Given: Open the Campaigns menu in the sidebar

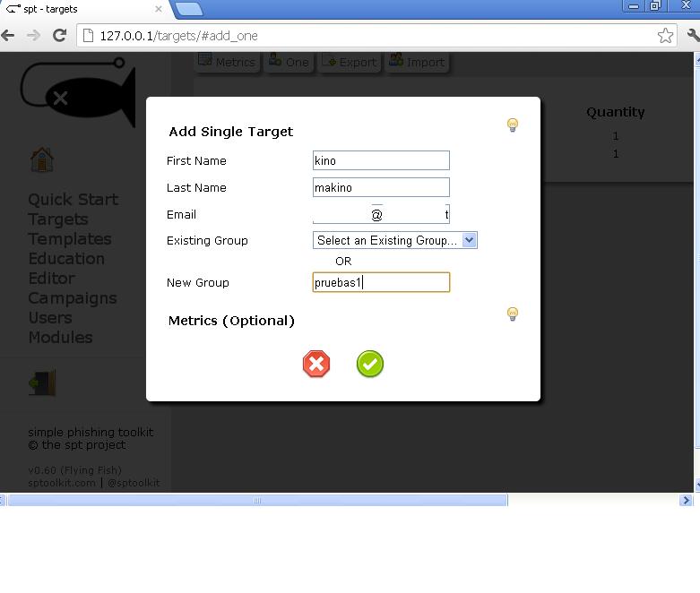Looking at the screenshot, I should [72, 298].
